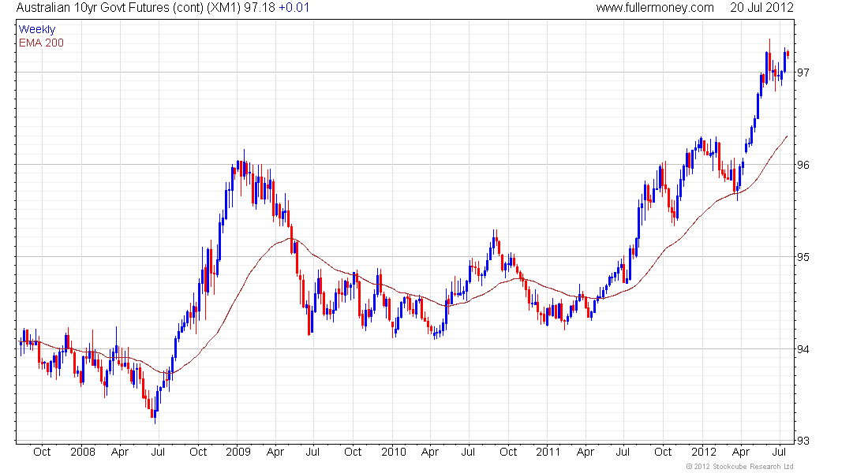Click the 'Oct' label just before 2011
Image resolution: width=868 pixels, height=473 pixels.
click(508, 452)
